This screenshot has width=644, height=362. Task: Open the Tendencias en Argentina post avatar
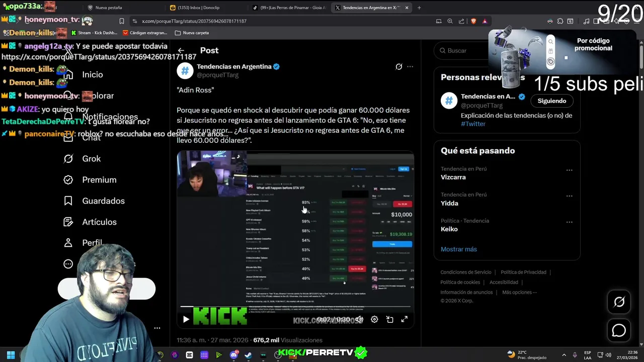pyautogui.click(x=185, y=70)
